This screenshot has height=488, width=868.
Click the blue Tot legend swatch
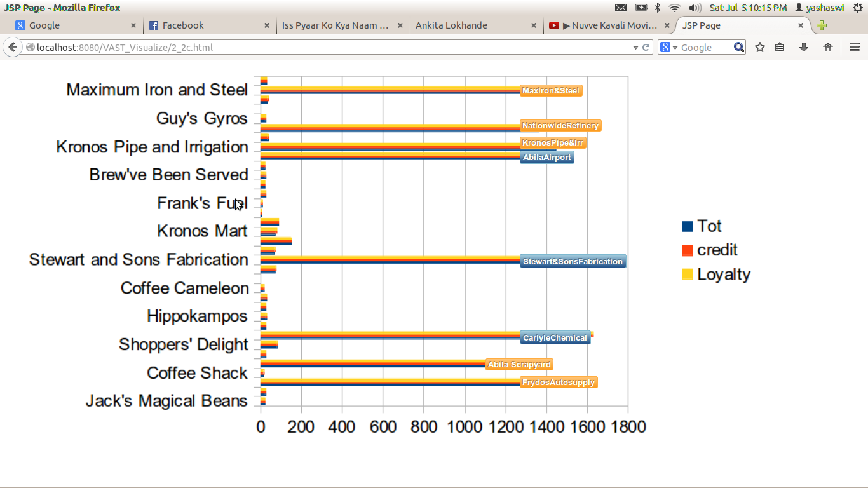(x=687, y=226)
